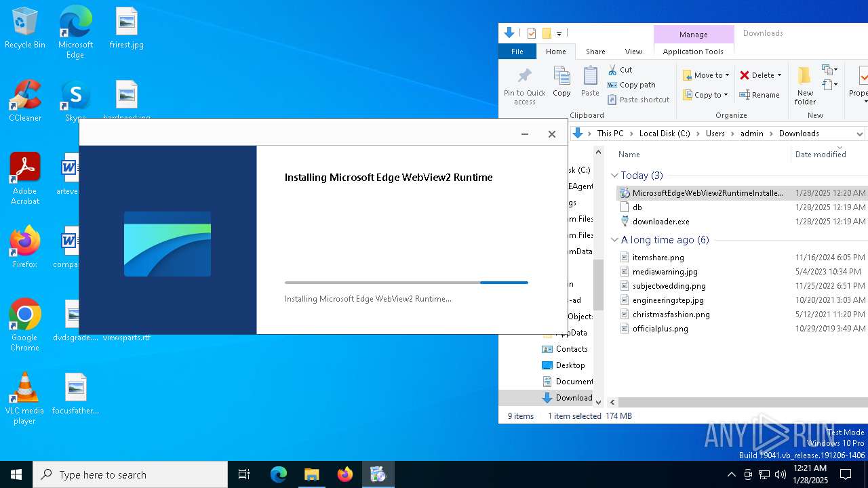The width and height of the screenshot is (868, 488).
Task: Open the Copy to dropdown
Action: pos(706,95)
